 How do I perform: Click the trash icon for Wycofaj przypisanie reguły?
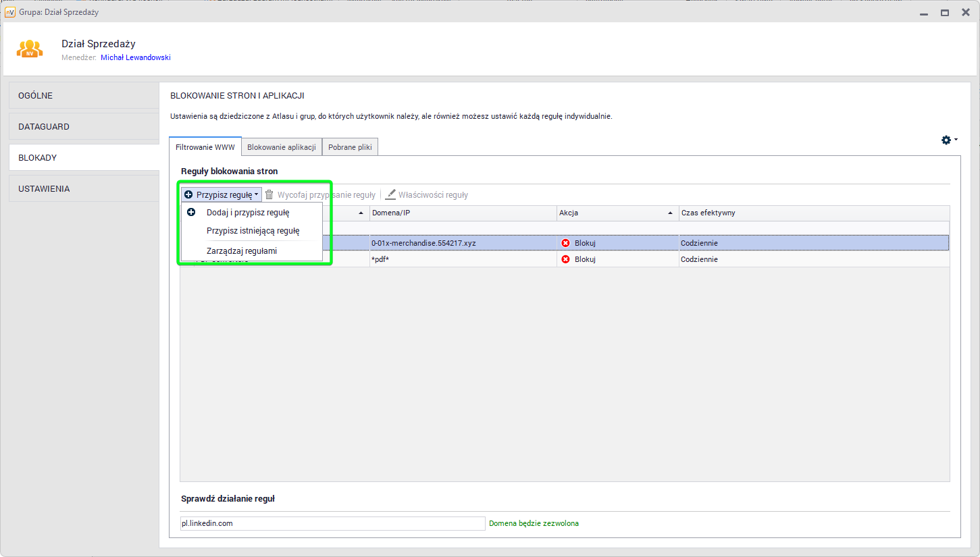269,194
